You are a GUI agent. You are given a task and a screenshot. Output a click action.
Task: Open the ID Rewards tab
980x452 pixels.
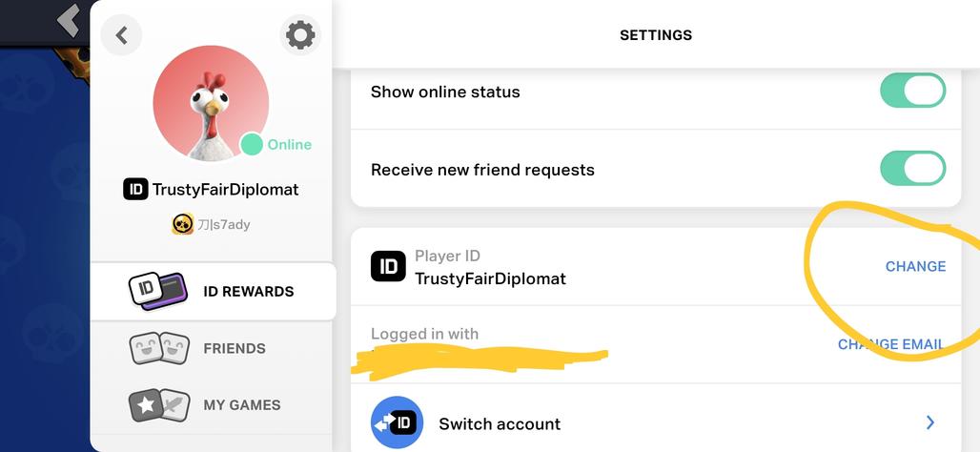248,292
